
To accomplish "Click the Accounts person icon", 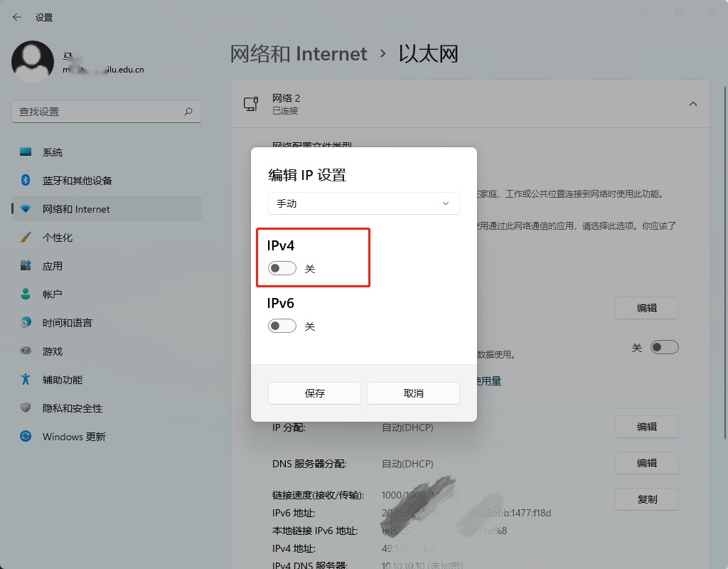I will [x=26, y=294].
